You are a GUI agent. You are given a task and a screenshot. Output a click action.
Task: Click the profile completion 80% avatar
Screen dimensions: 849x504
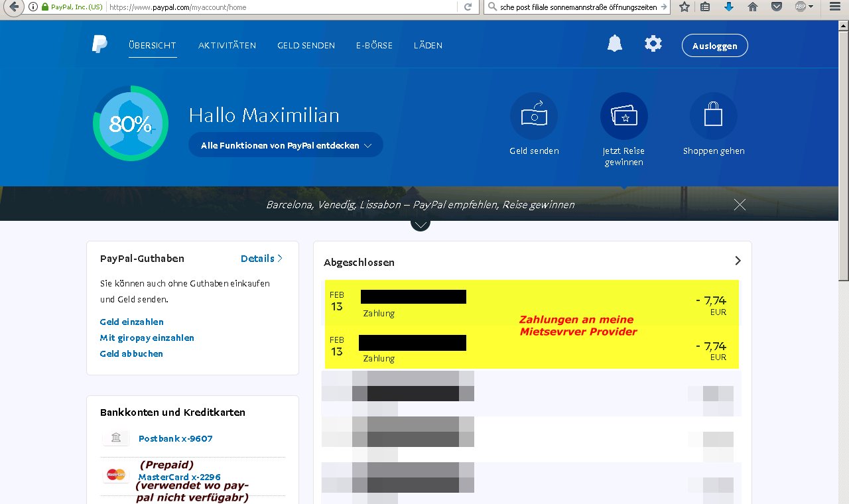tap(131, 123)
